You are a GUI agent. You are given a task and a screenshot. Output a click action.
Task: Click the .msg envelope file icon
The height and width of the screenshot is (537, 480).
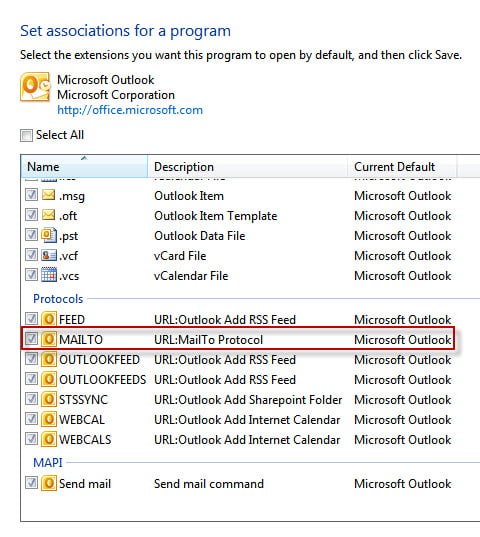(x=49, y=195)
